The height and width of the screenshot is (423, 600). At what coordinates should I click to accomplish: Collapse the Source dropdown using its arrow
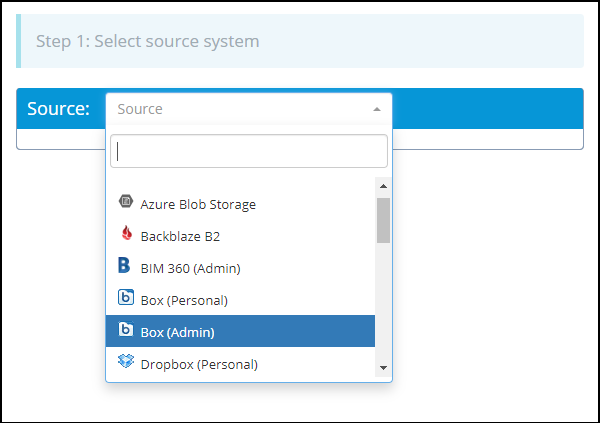point(376,109)
